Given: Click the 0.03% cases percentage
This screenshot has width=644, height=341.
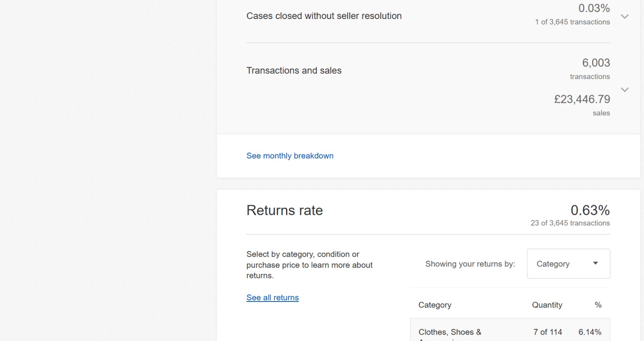Looking at the screenshot, I should (x=594, y=8).
